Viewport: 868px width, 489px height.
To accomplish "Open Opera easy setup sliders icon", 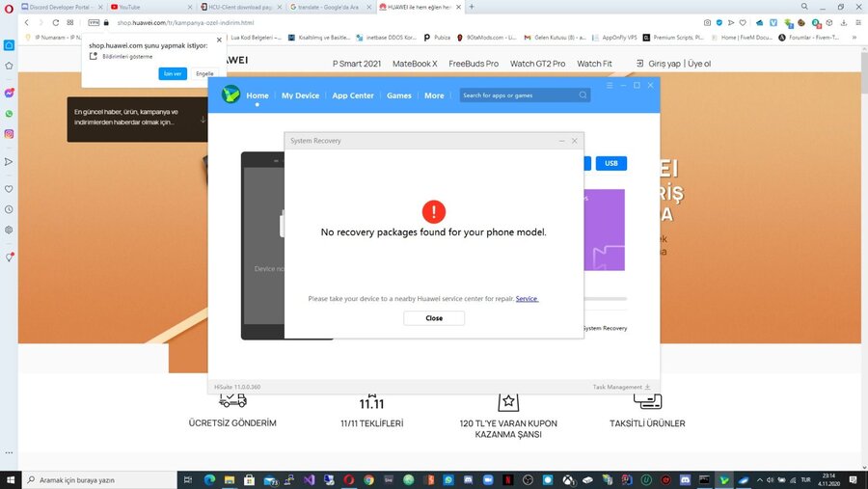I will click(857, 23).
